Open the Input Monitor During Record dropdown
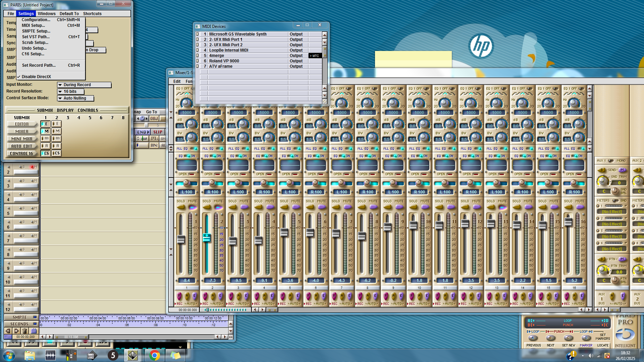Viewport: 644px width, 362px height. pos(84,85)
